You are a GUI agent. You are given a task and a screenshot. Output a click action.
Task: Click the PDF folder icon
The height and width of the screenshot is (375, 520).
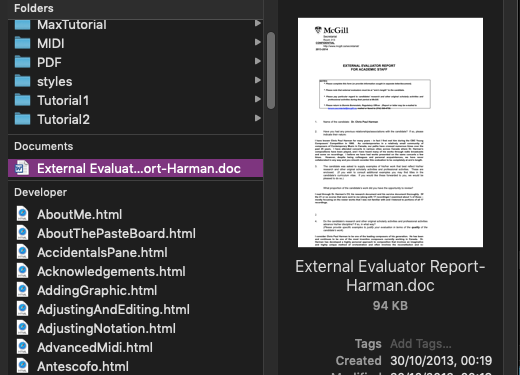pos(22,62)
